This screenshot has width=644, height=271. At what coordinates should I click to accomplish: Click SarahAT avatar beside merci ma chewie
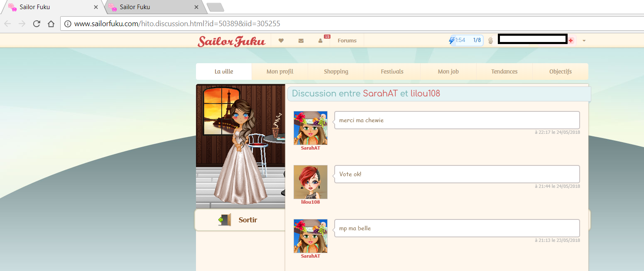click(x=311, y=128)
